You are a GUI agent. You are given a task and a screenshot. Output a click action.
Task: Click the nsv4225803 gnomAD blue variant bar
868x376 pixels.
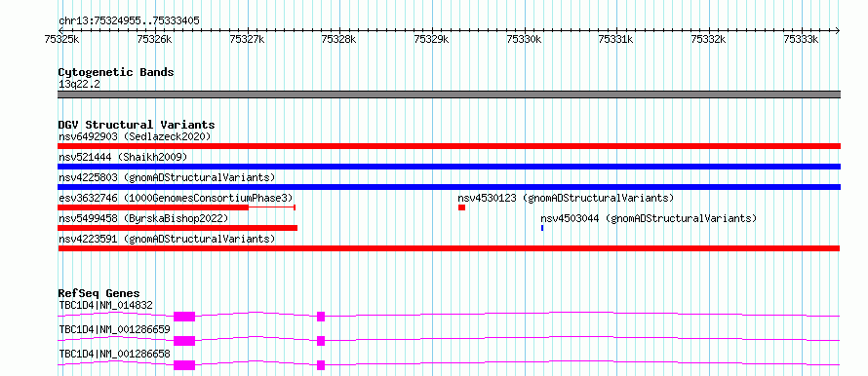(449, 187)
